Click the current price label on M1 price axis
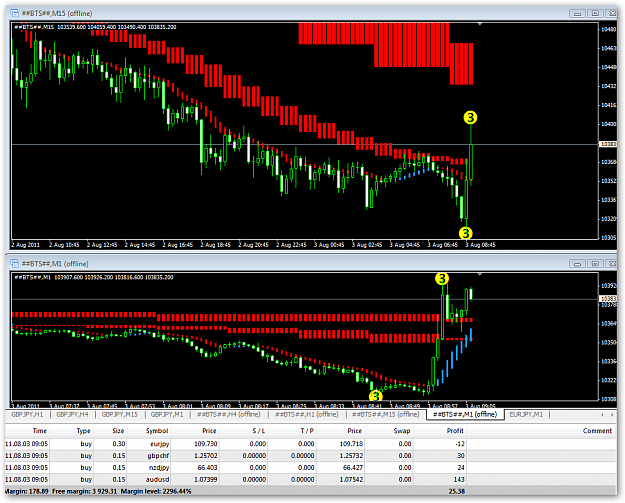625x503 pixels. point(608,299)
